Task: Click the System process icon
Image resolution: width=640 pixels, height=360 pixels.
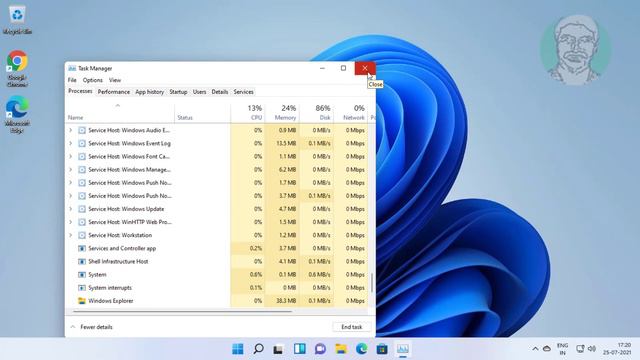Action: pos(82,275)
